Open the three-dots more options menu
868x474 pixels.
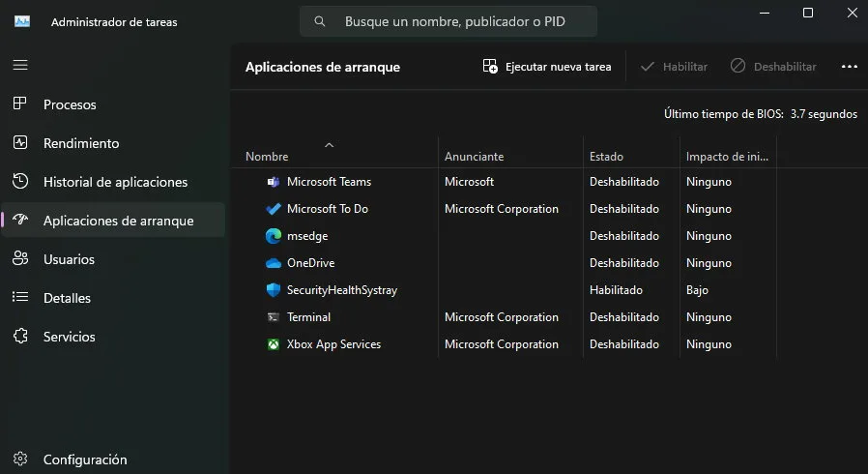point(850,67)
